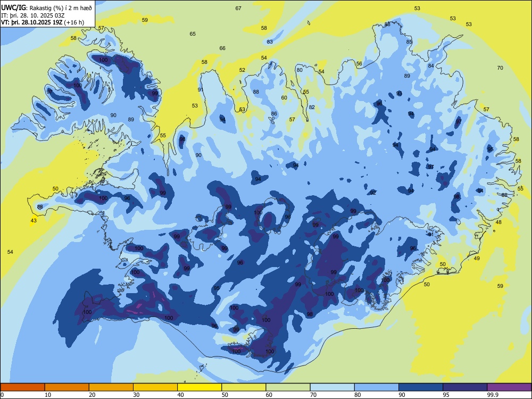
Task: Click the humidity value '60' in the north
Action: pos(284,98)
